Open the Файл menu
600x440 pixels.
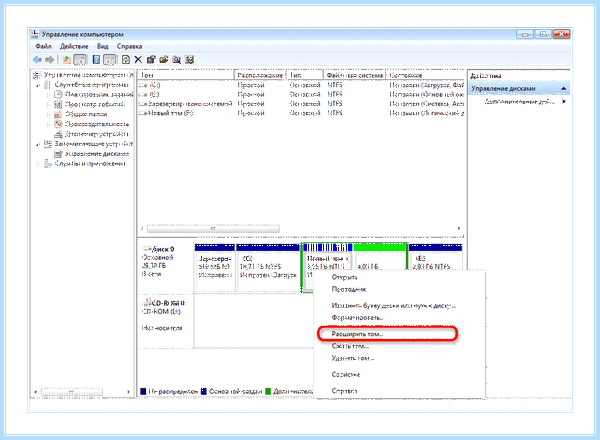point(43,46)
